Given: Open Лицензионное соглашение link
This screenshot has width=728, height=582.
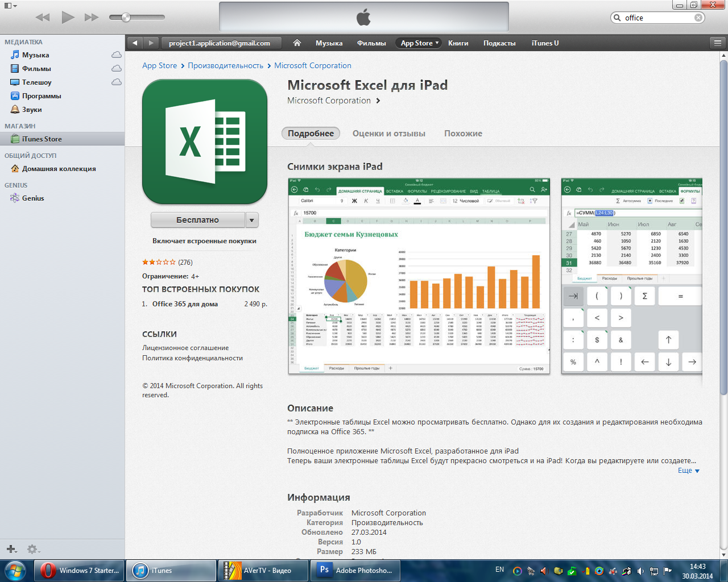Looking at the screenshot, I should point(185,348).
